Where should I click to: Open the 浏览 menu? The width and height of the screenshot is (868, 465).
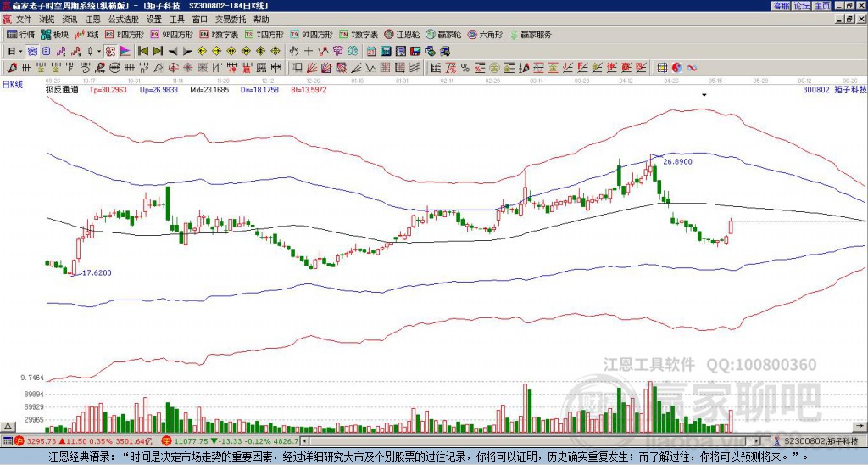[x=47, y=20]
